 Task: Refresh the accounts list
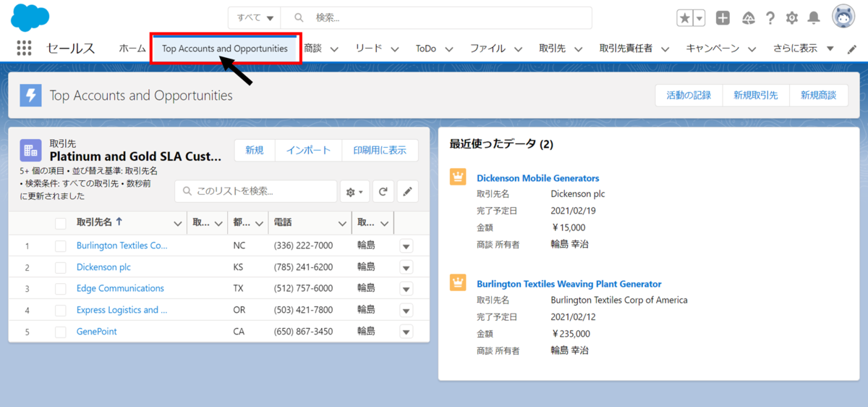point(383,192)
